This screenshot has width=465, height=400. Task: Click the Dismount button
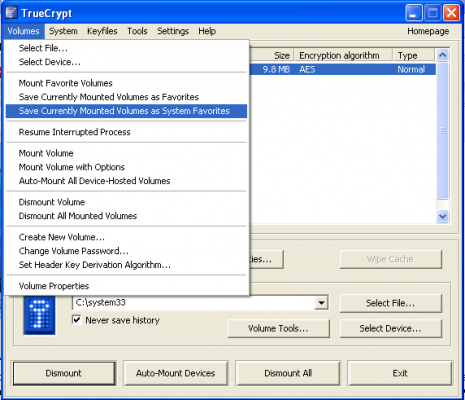64,373
